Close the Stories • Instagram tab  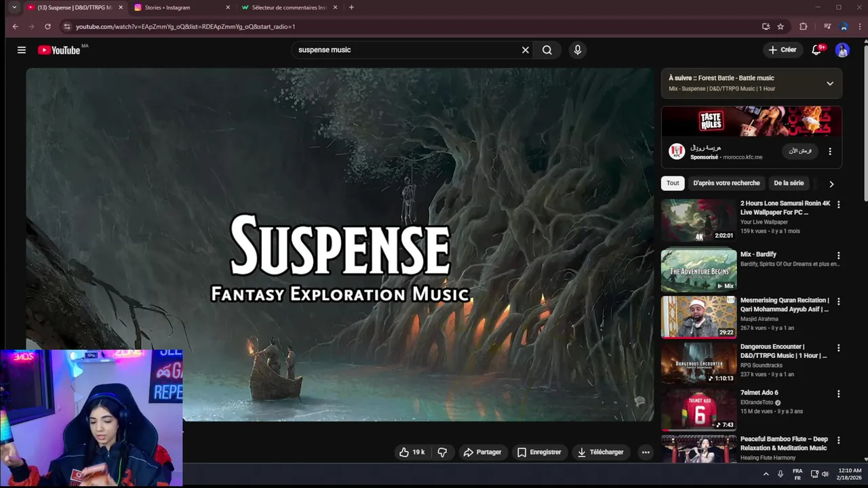[227, 7]
